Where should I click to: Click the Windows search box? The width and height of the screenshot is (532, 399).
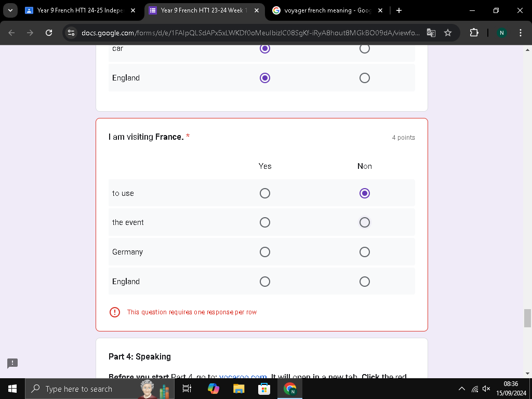click(100, 389)
